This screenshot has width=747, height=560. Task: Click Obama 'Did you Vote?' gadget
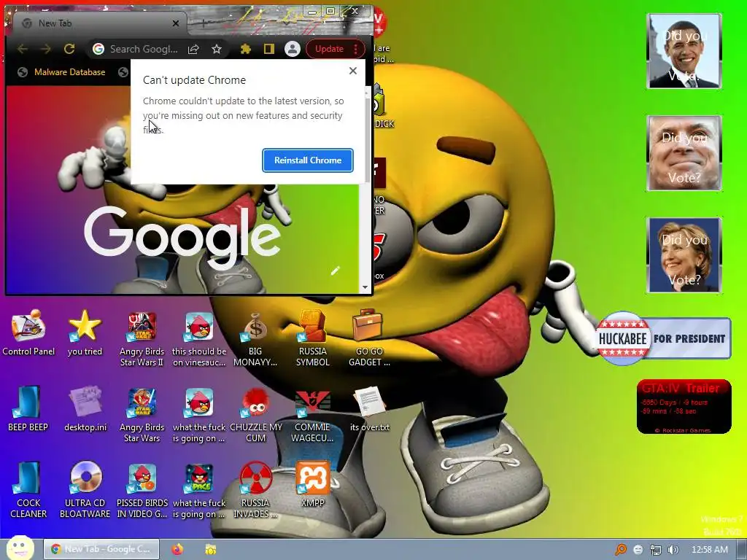(684, 51)
